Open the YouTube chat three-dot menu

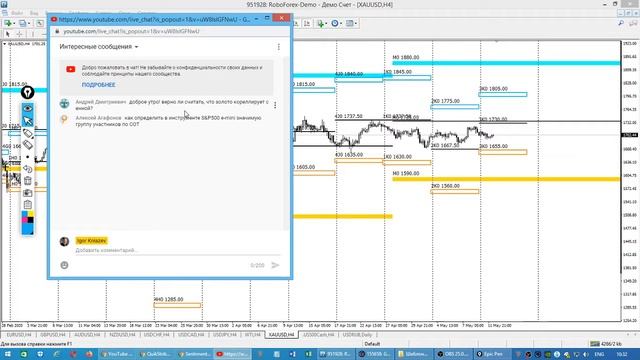279,47
